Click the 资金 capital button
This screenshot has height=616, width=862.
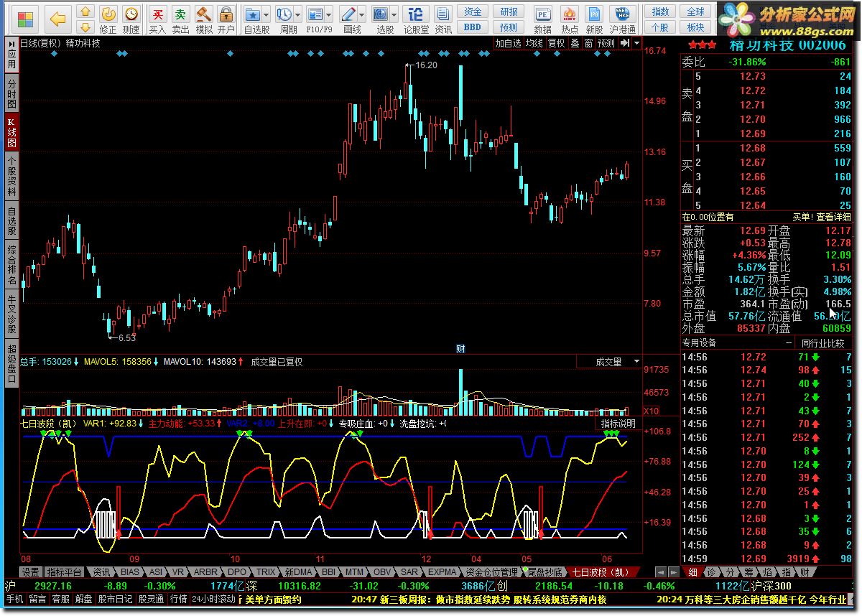473,11
